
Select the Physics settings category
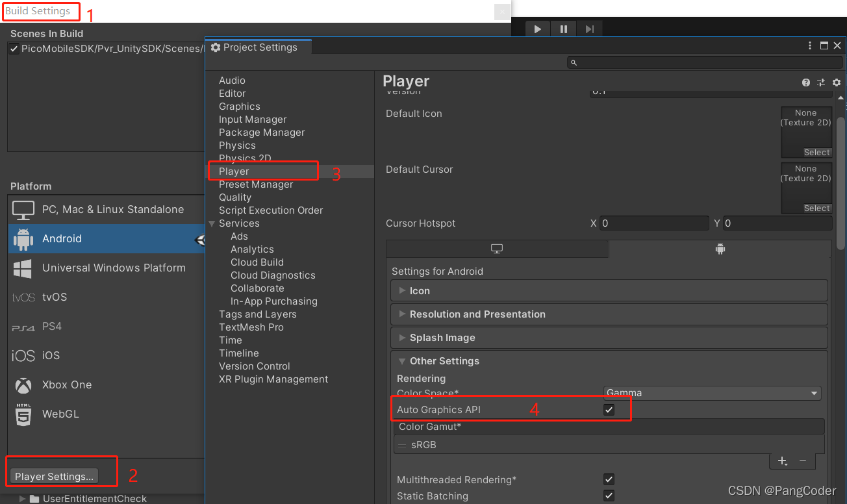(x=237, y=145)
